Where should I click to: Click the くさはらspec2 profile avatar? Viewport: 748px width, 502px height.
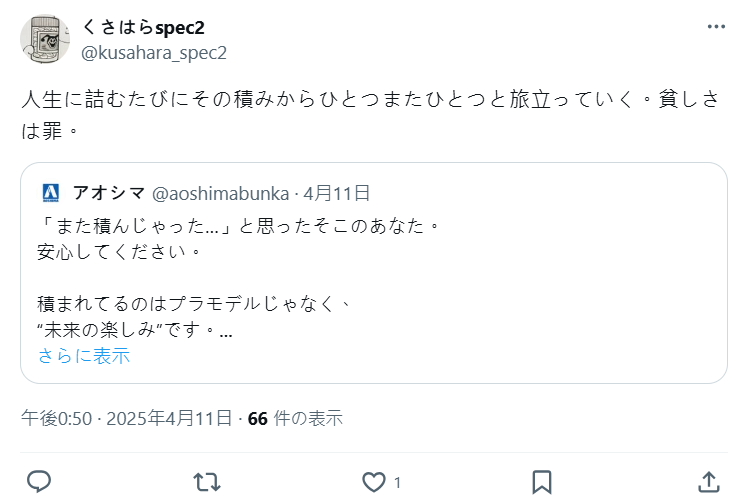point(45,39)
